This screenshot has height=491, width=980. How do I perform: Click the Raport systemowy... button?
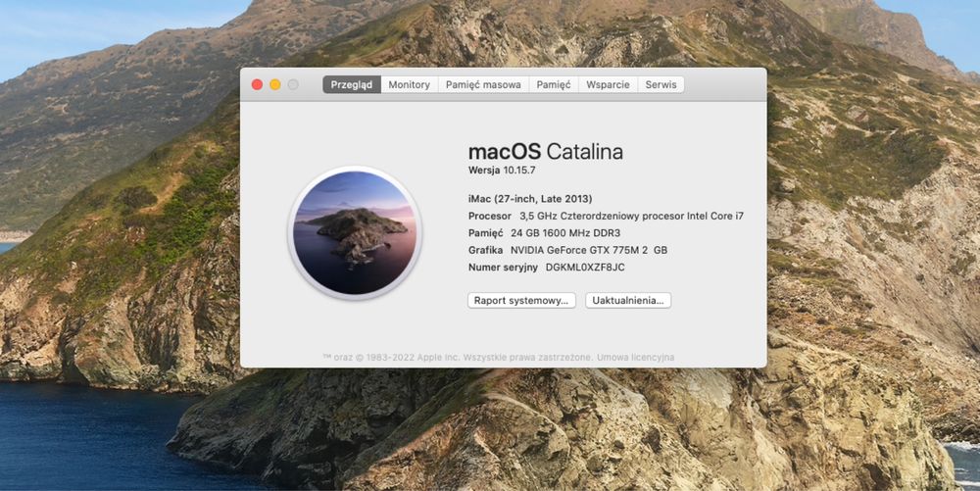(x=521, y=301)
